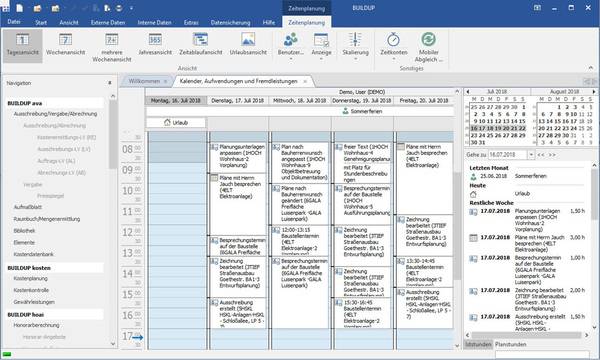The image size is (600, 360).
Task: Open the Datensicherung menu tab
Action: point(230,23)
